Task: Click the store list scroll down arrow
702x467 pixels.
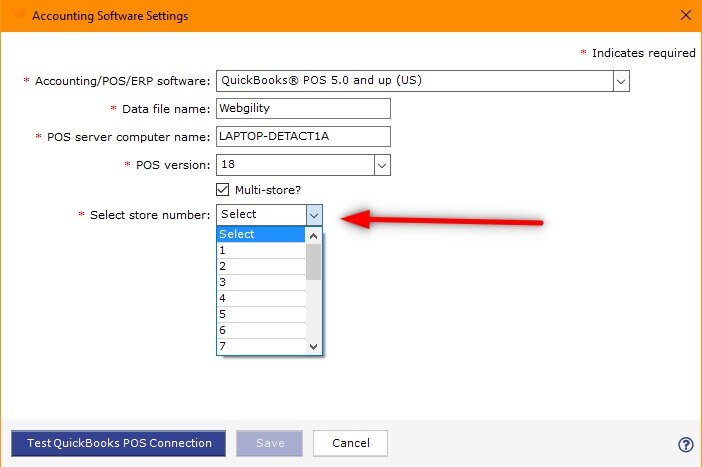Action: point(314,346)
